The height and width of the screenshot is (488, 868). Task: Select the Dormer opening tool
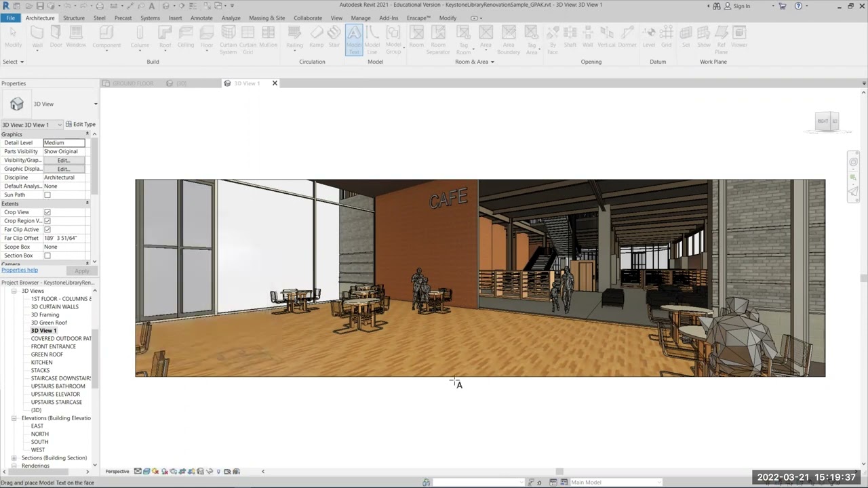click(x=627, y=37)
